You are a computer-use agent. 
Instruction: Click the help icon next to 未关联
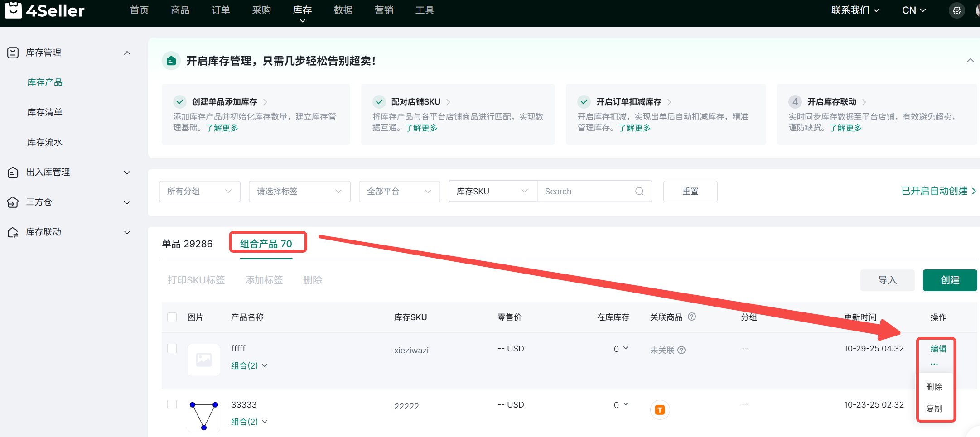(681, 350)
